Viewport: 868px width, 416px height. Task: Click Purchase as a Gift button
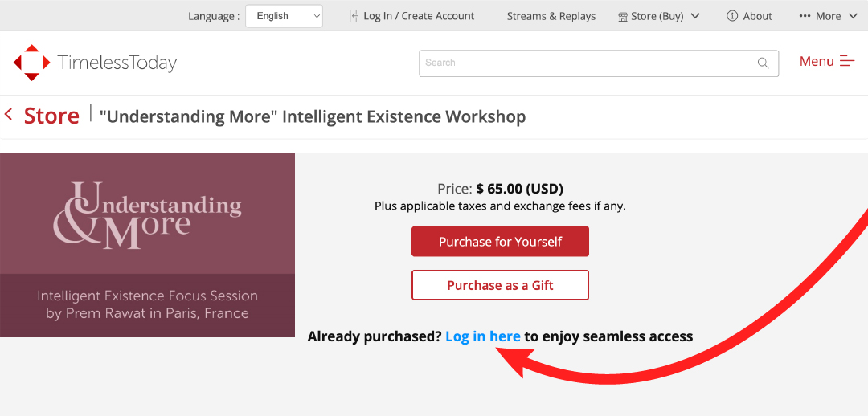(501, 285)
